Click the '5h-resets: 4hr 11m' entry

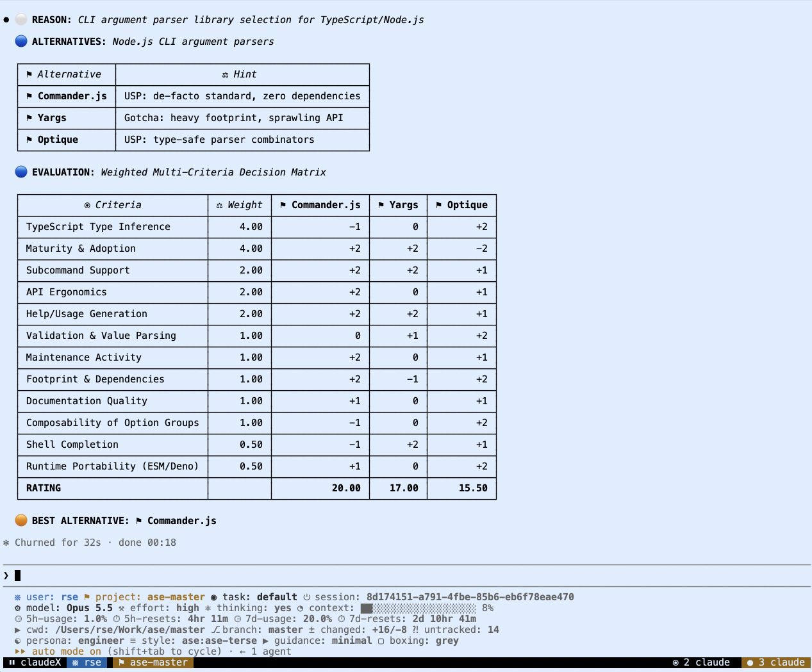click(176, 619)
